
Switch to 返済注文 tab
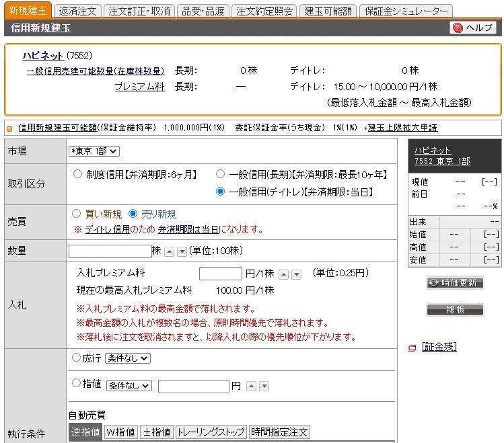point(78,11)
